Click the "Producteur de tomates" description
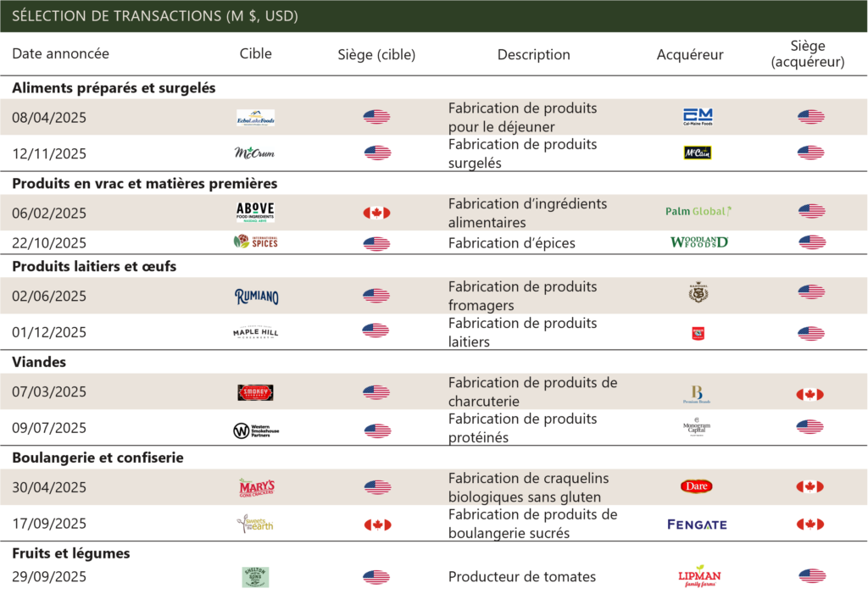Image resolution: width=868 pixels, height=594 pixels. click(521, 577)
